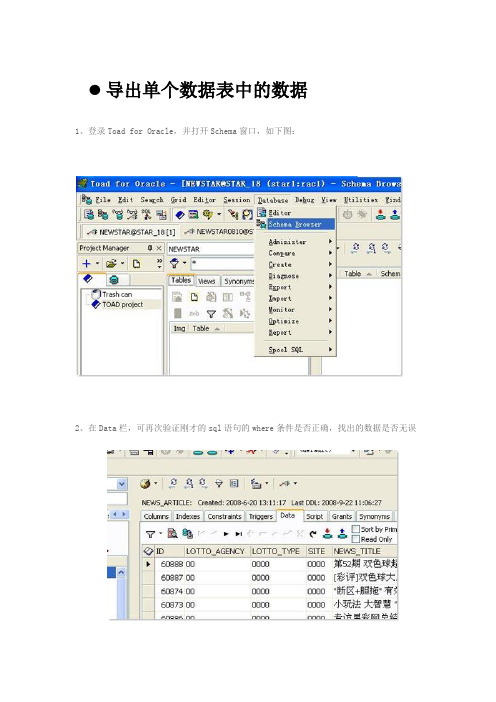The width and height of the screenshot is (496, 702).
Task: Click the filter funnel icon in Data toolbar
Action: click(x=150, y=534)
